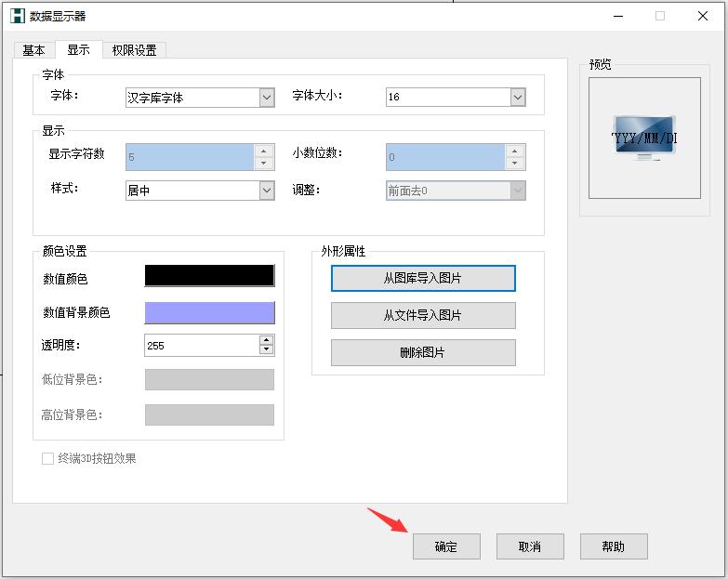Increase 透明度 value with up arrow
Image resolution: width=728 pixels, height=579 pixels.
click(x=267, y=340)
